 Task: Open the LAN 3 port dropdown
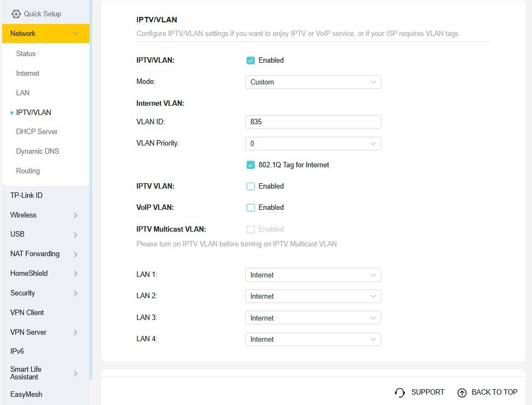click(313, 318)
